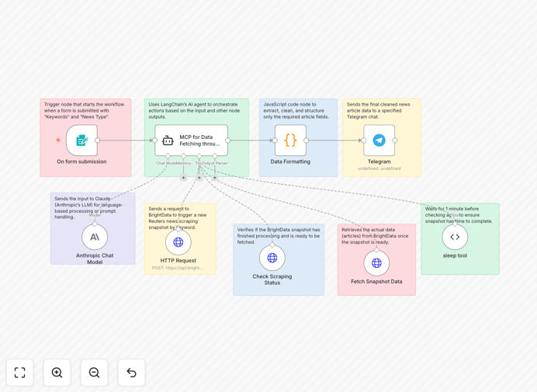Select the sleep tool node
The height and width of the screenshot is (392, 537).
pyautogui.click(x=455, y=237)
